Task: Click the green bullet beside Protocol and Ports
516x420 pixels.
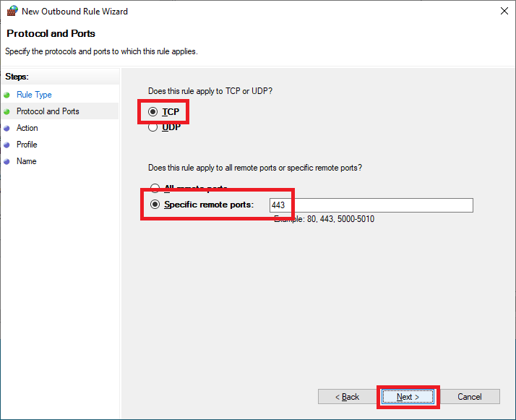Action: click(7, 111)
